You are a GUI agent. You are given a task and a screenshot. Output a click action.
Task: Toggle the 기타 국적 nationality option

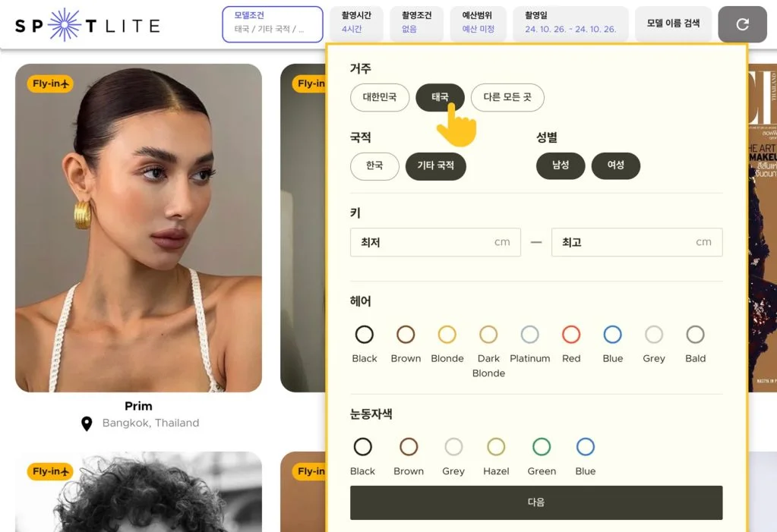pyautogui.click(x=435, y=165)
